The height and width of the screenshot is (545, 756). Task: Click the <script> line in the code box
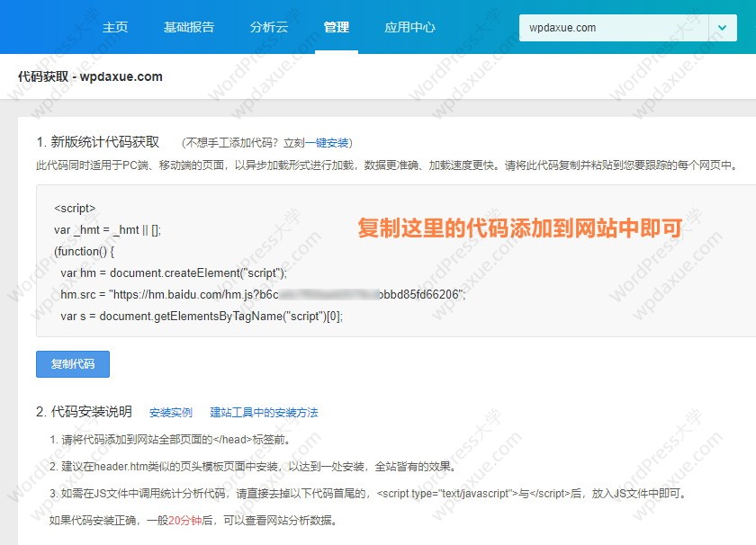click(x=75, y=208)
